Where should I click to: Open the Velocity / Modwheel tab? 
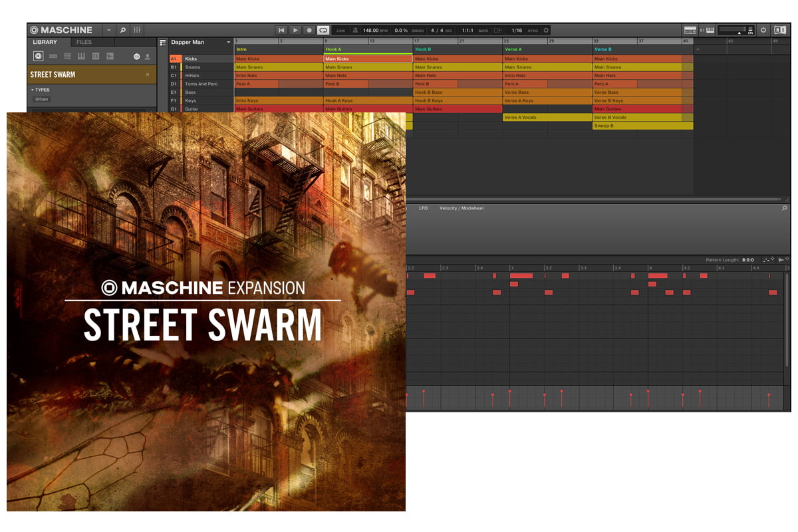462,208
